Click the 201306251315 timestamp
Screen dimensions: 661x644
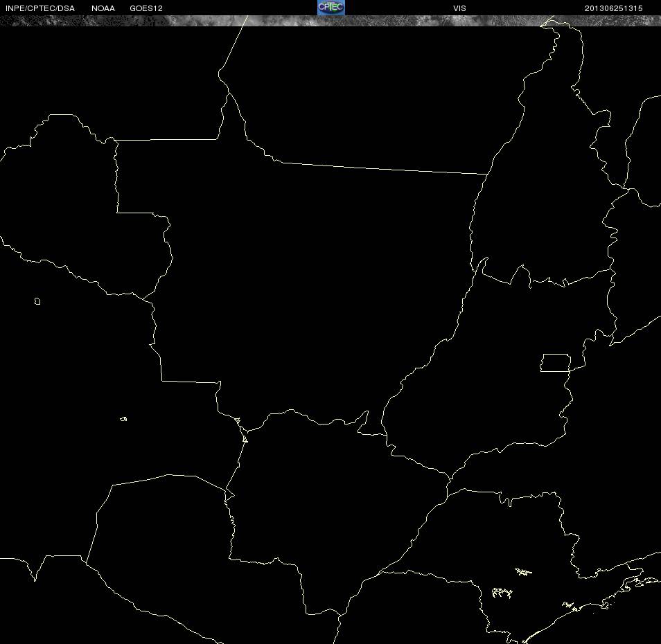pyautogui.click(x=613, y=8)
